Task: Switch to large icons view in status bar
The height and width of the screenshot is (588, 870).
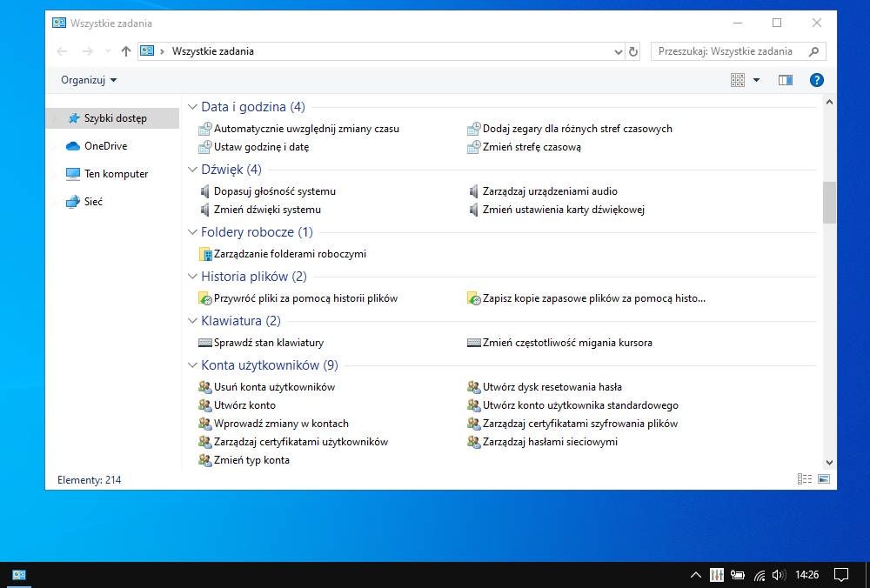Action: 824,479
